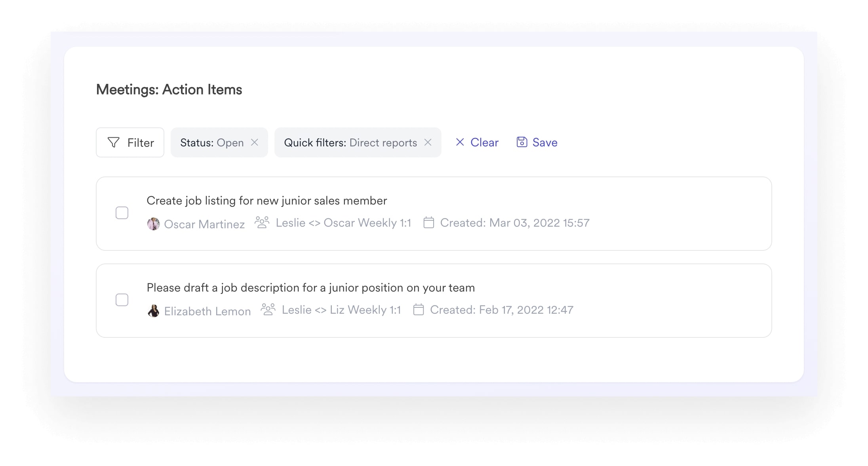The image size is (868, 466).
Task: Click Elizabeth Lemon's avatar thumbnail
Action: (153, 310)
